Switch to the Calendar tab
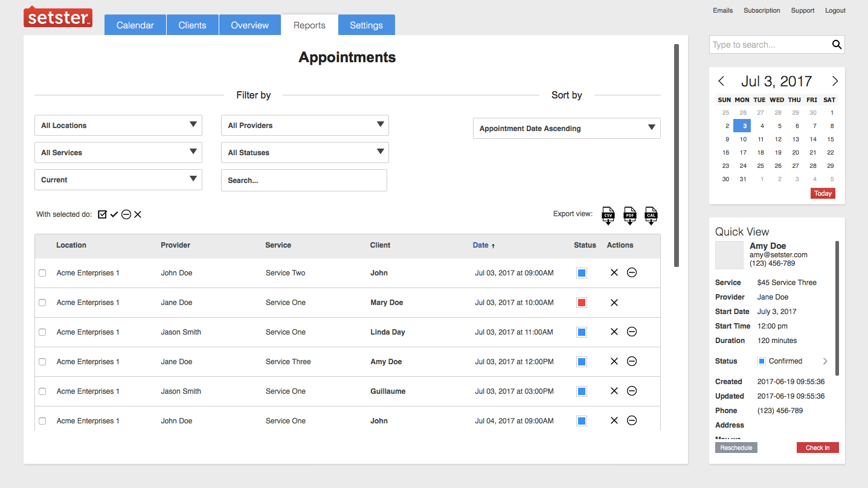This screenshot has width=868, height=488. [x=135, y=25]
